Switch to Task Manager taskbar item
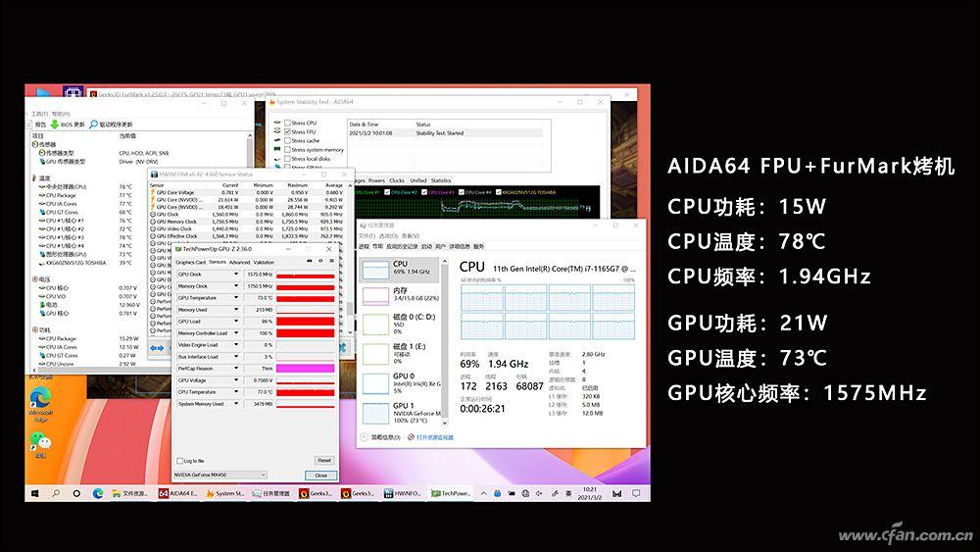Image resolution: width=980 pixels, height=552 pixels. pos(271,493)
